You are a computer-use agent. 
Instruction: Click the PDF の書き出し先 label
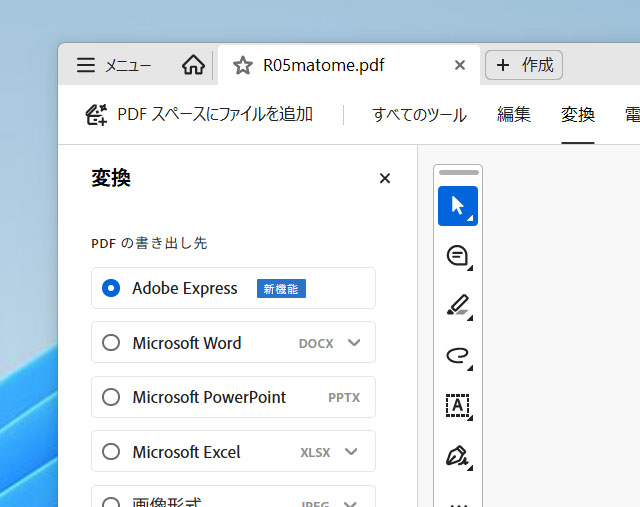(149, 243)
